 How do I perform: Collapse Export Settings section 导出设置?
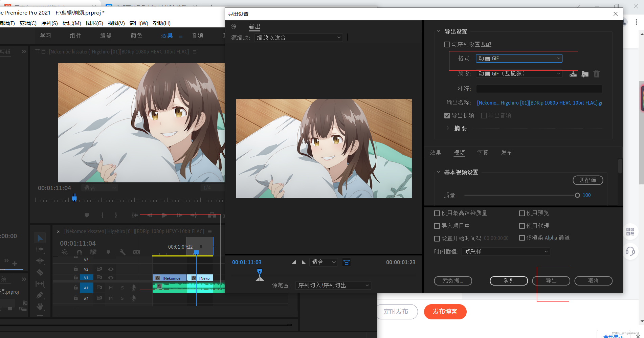pos(438,31)
